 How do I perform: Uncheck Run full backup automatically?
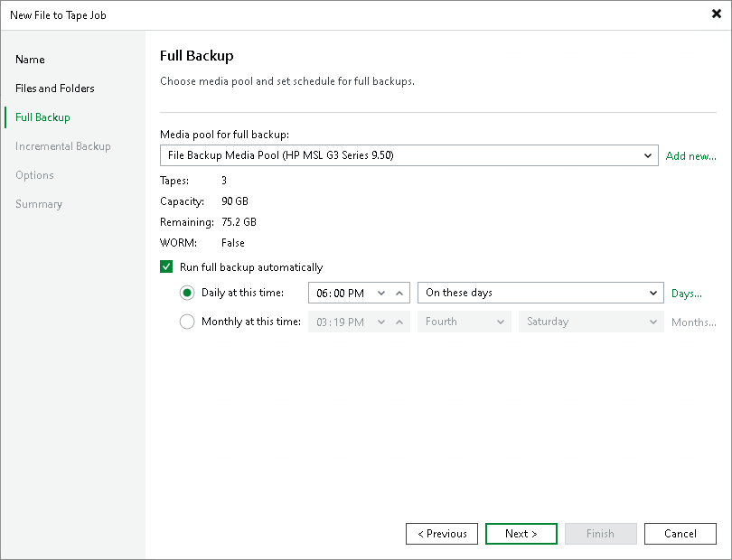[166, 267]
